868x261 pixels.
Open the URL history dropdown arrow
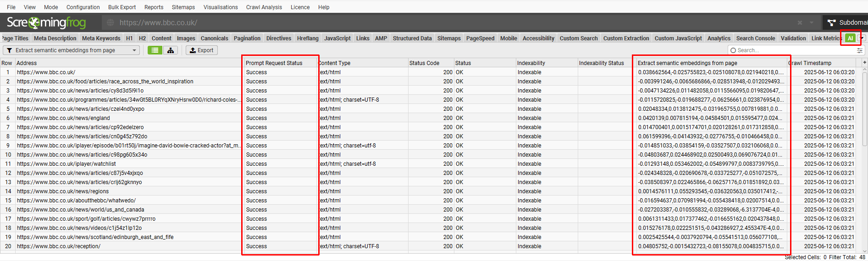point(811,22)
